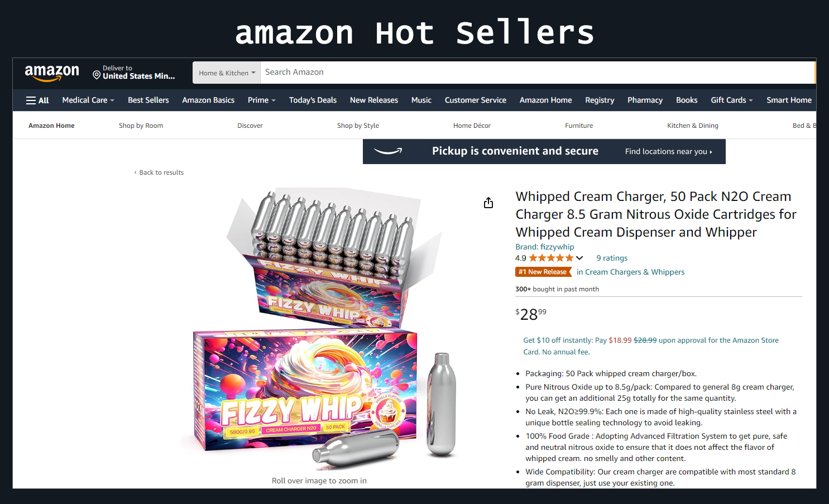Image resolution: width=829 pixels, height=504 pixels.
Task: Click the Amazon logo
Action: point(52,73)
